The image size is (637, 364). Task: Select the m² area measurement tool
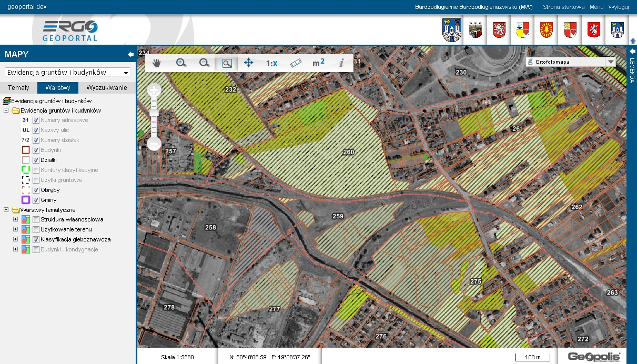[318, 63]
